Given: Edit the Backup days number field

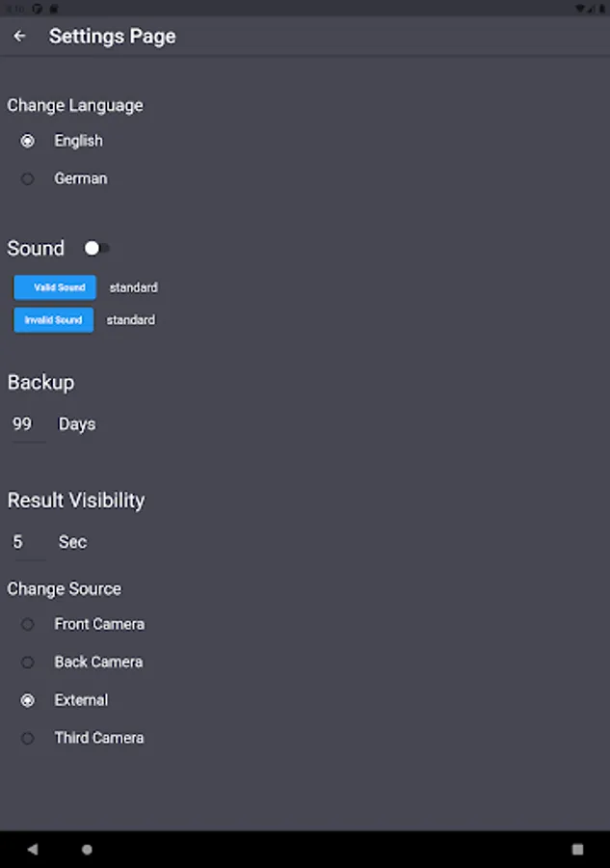Looking at the screenshot, I should (x=25, y=424).
